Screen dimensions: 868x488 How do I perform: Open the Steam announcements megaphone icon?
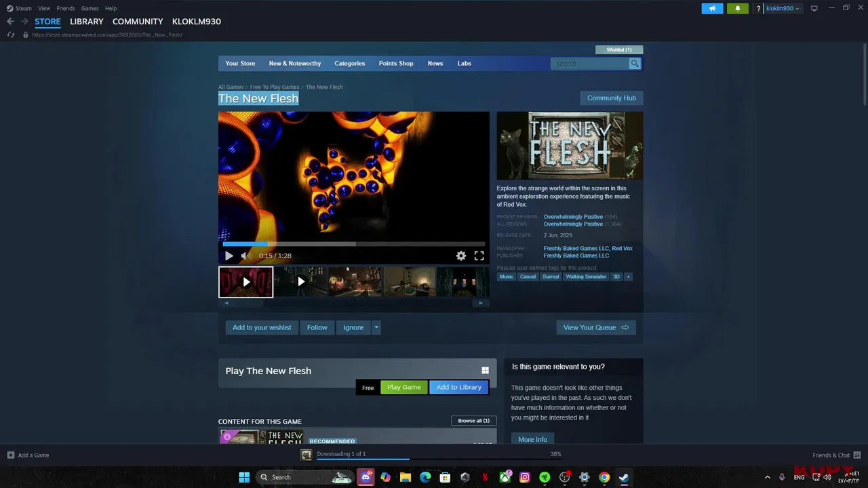pyautogui.click(x=712, y=8)
